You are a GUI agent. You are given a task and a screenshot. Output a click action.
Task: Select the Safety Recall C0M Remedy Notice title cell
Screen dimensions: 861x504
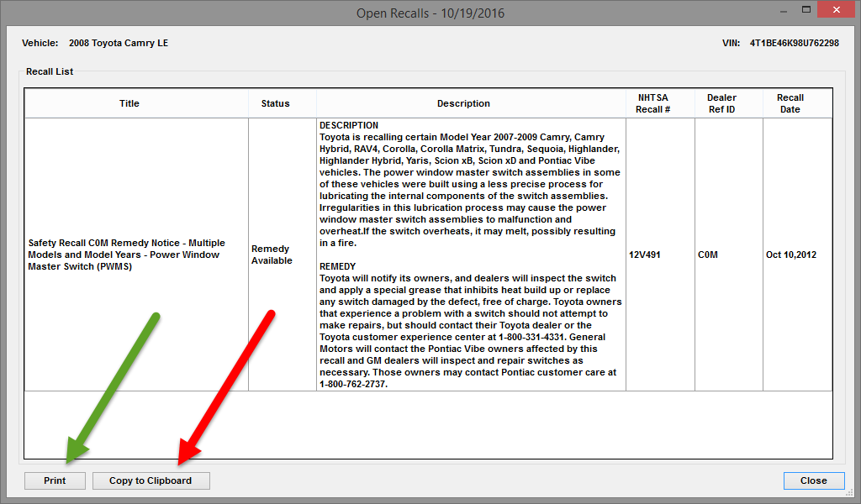click(x=137, y=255)
